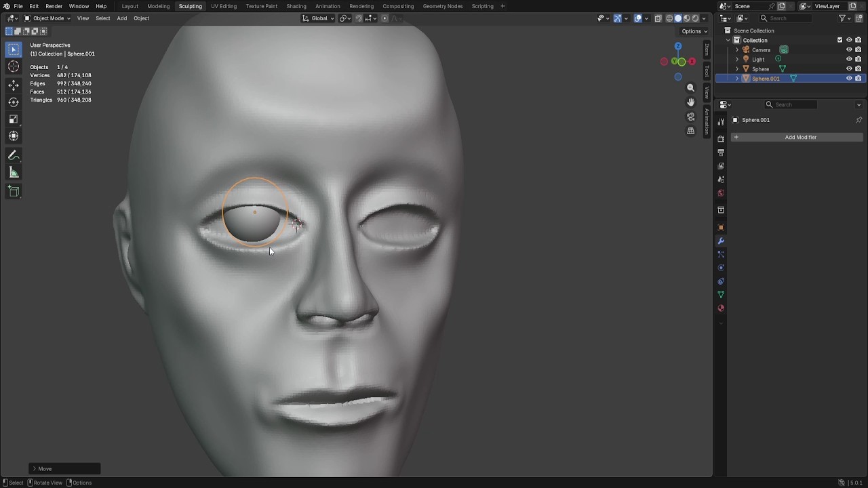Screen dimensions: 868x488
Task: Open the outliner filter dropdown
Action: tap(846, 18)
